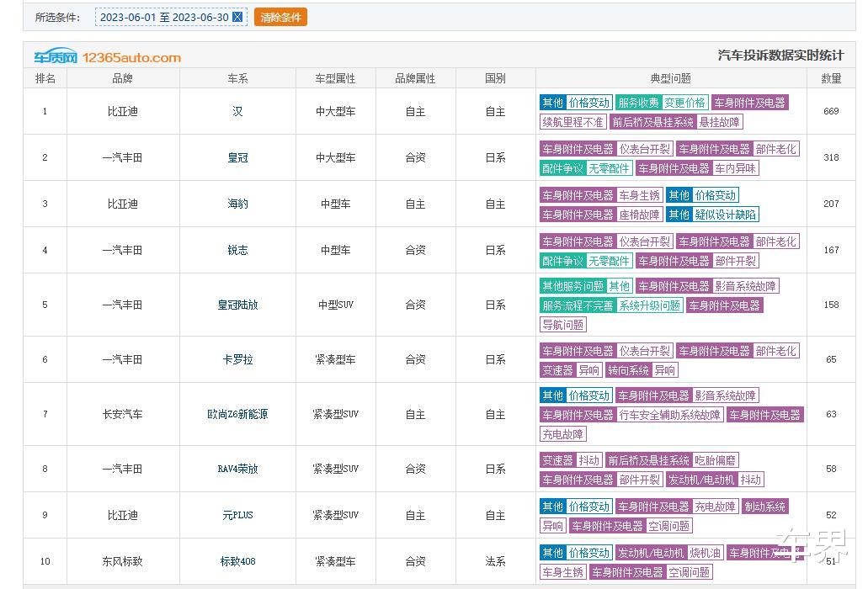Select the 变速器 抖动 tag in RAV4荣放 row
This screenshot has height=589, width=868.
click(571, 460)
